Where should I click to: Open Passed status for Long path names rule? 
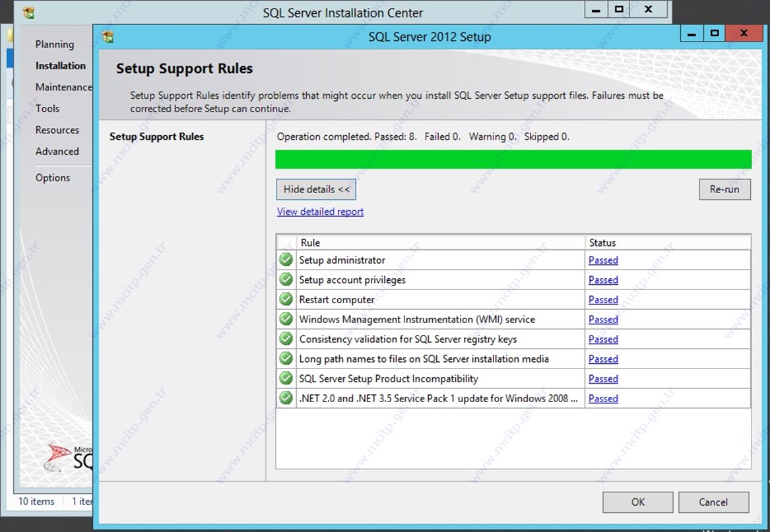pyautogui.click(x=603, y=359)
